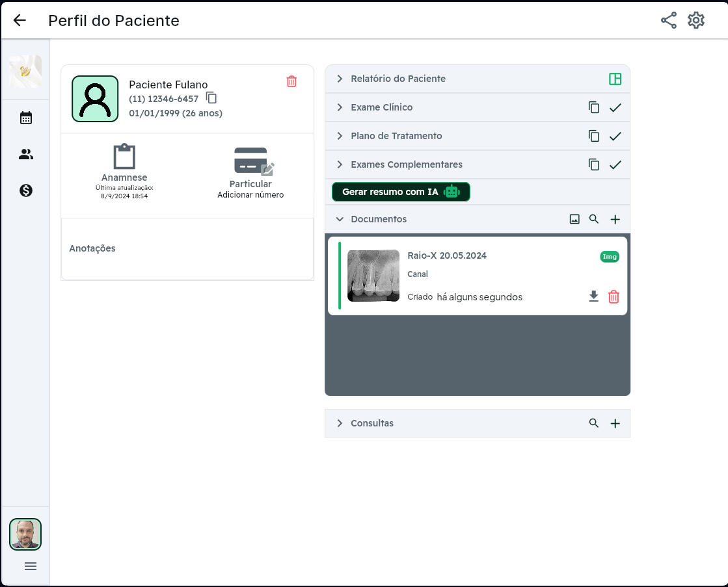Viewport: 728px width, 587px height.
Task: Mark Exame Clínico as complete
Action: (615, 107)
